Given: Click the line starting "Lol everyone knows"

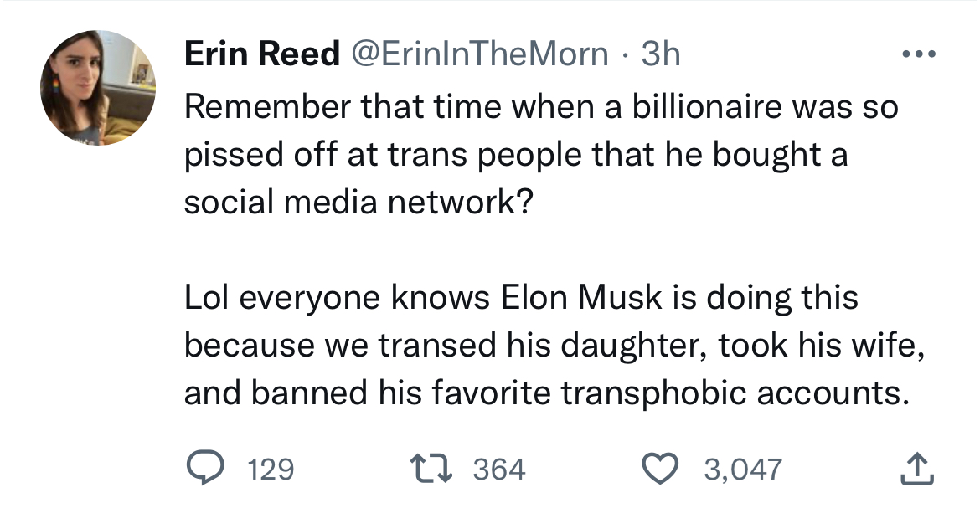Looking at the screenshot, I should (521, 299).
